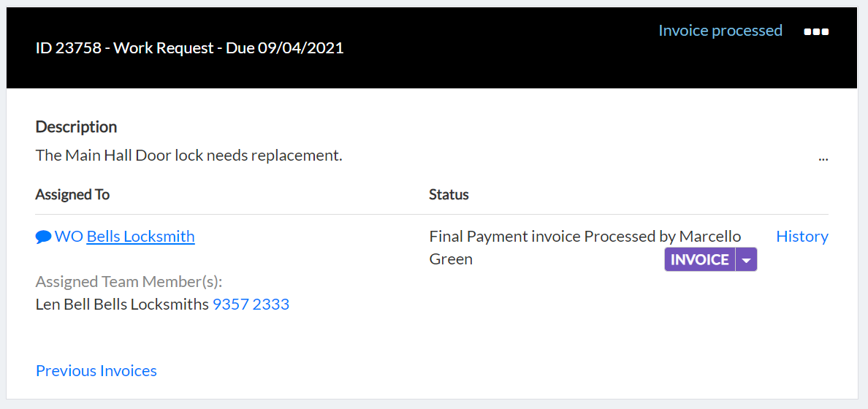The width and height of the screenshot is (868, 409).
Task: View Previous Invoices
Action: 96,370
